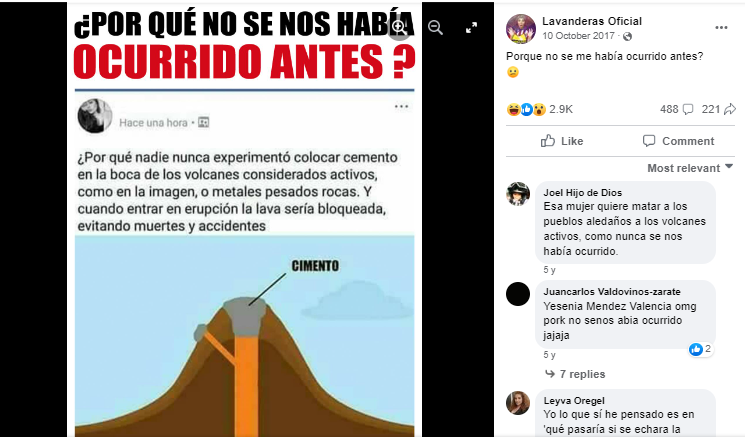This screenshot has height=439, width=745.
Task: Open the post options three-dots menu
Action: point(721,28)
